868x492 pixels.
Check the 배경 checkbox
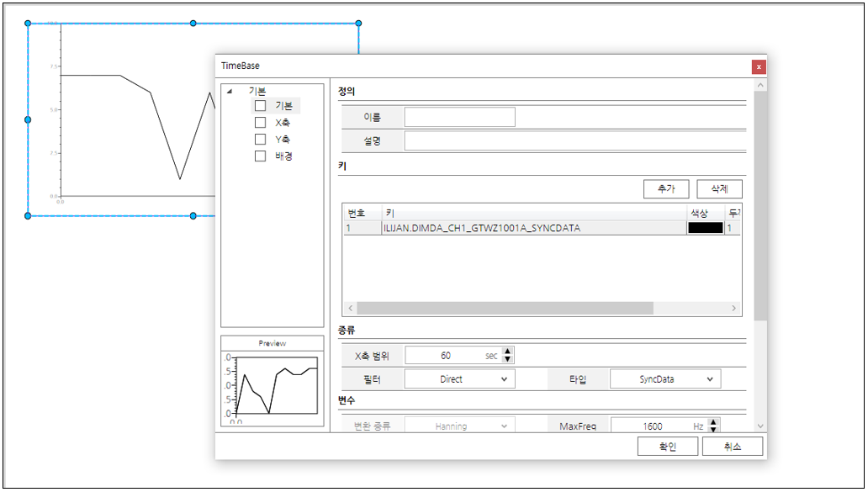pos(260,156)
